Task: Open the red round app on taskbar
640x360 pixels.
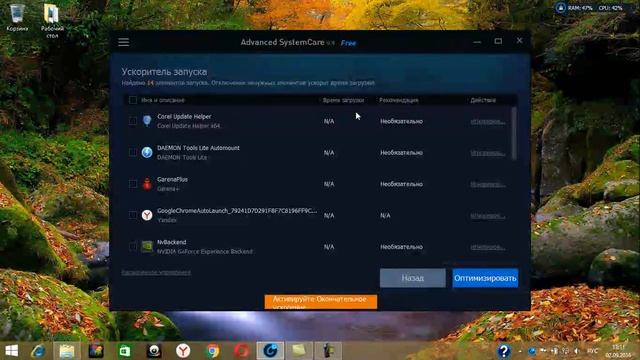Action: [x=241, y=351]
